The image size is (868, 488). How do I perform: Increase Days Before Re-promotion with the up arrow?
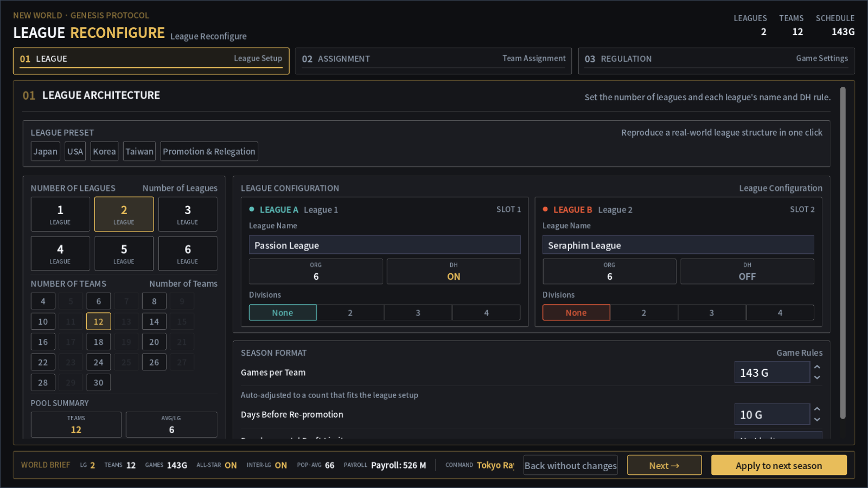coord(817,409)
